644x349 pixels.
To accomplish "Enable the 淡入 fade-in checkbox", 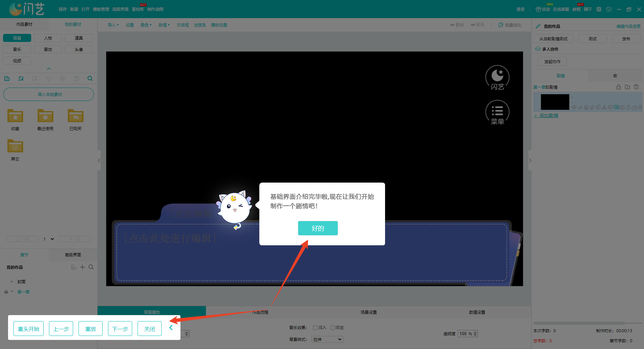I will (315, 328).
